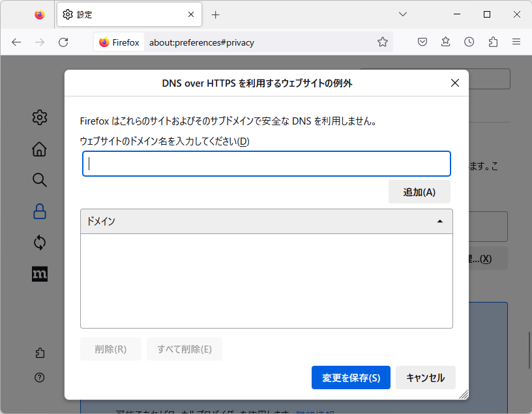Open Firefox help via question mark icon
The image size is (532, 414).
[39, 377]
